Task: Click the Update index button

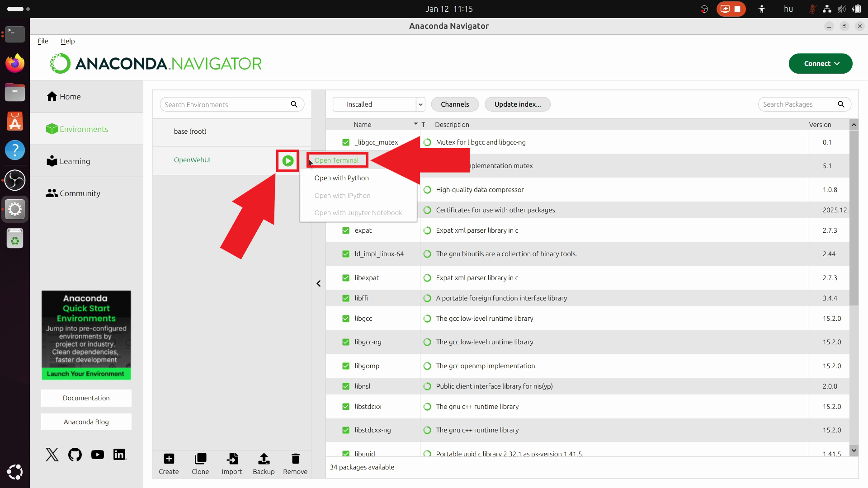Action: pyautogui.click(x=517, y=104)
